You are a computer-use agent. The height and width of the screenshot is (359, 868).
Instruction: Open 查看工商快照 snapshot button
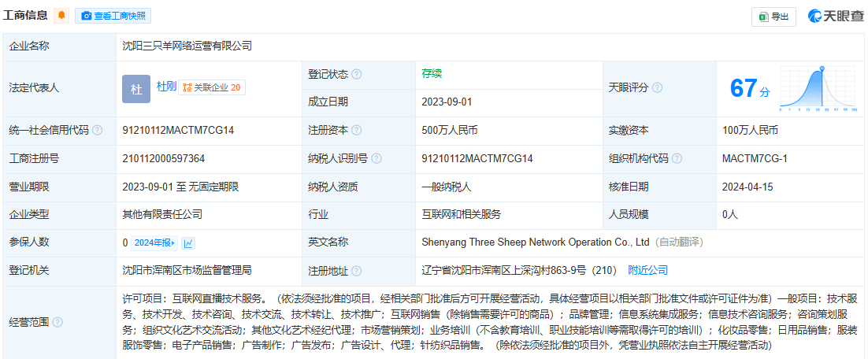pyautogui.click(x=113, y=16)
